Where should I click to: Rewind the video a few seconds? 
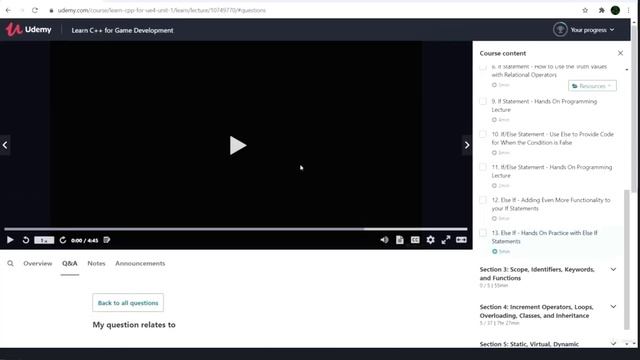(26, 240)
